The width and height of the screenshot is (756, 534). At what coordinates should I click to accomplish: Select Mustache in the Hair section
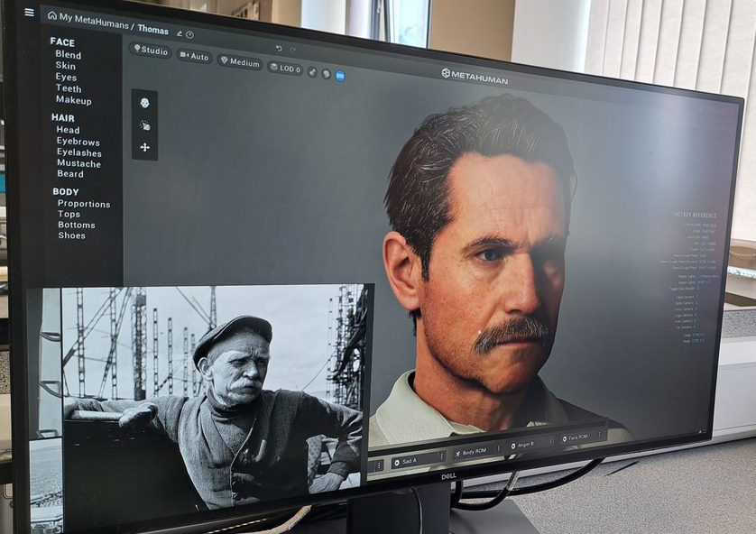78,163
